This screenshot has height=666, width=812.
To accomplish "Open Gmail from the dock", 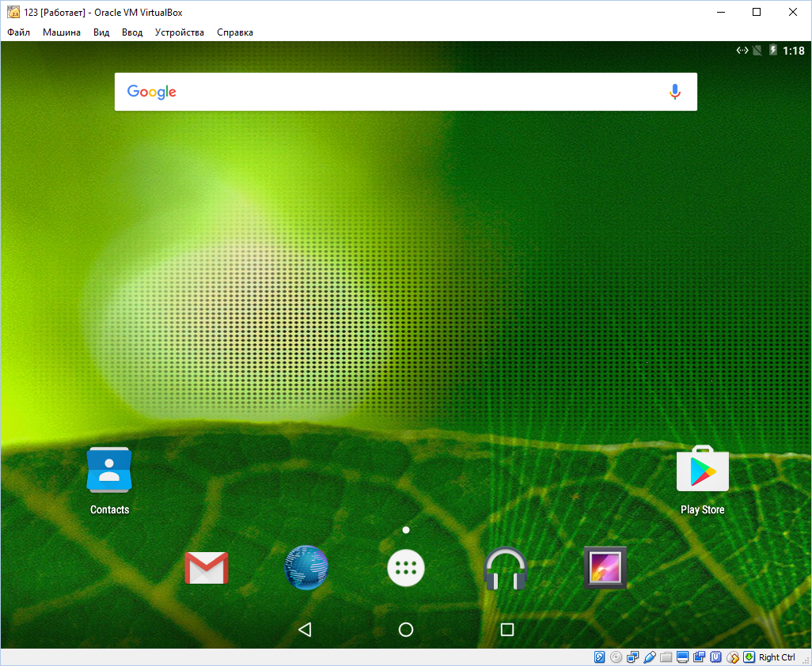I will tap(206, 568).
